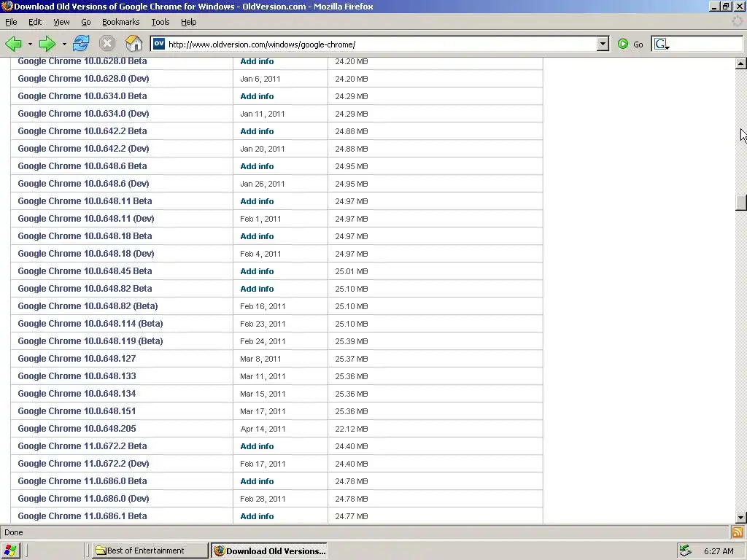Open the Tools menu

point(160,22)
